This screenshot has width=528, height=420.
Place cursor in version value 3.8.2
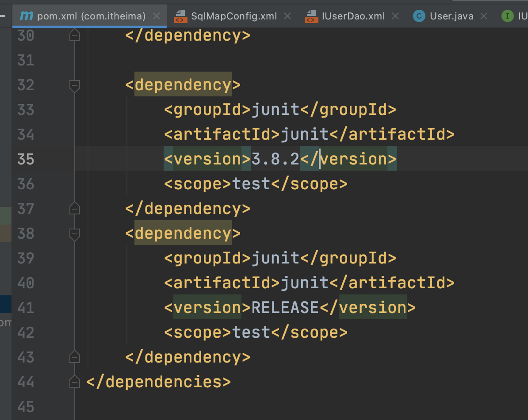coord(275,159)
